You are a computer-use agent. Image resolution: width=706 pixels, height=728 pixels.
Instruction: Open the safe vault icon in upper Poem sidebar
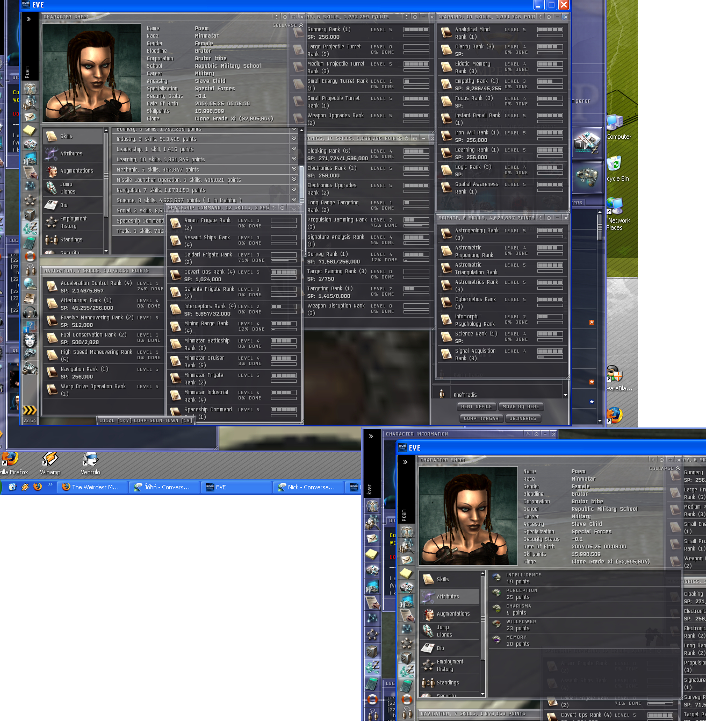pos(31,215)
